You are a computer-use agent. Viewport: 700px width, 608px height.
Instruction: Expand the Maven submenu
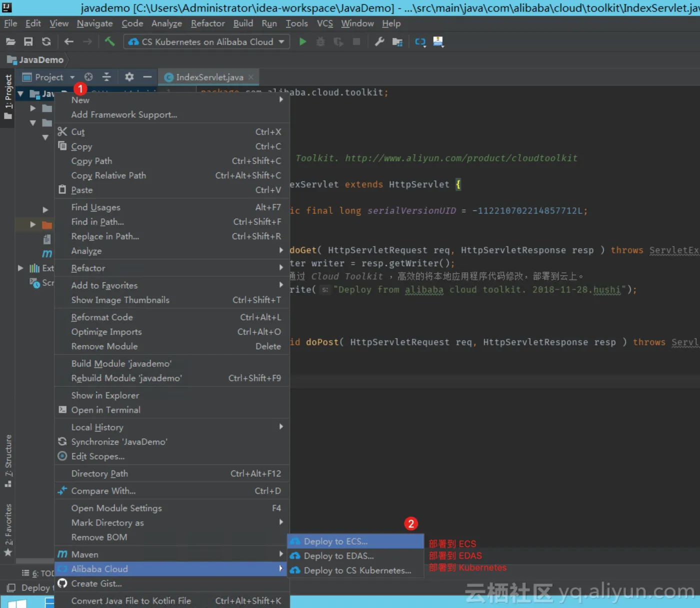pos(172,555)
